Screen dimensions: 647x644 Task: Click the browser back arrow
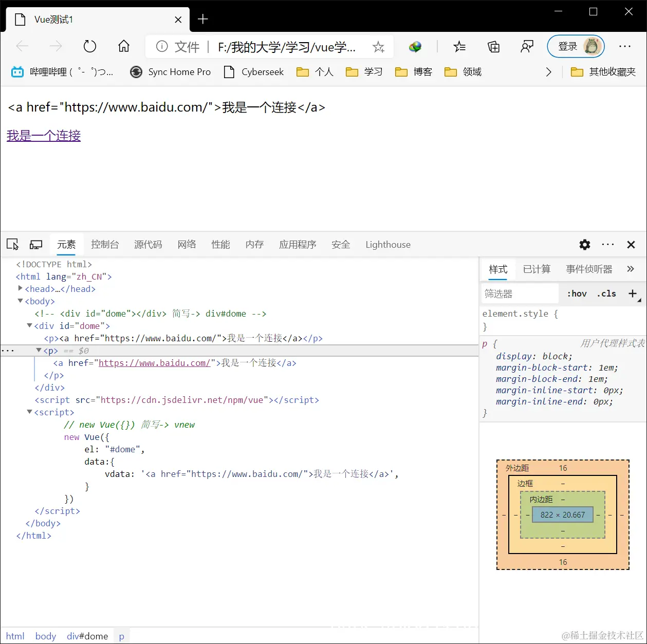tap(23, 47)
